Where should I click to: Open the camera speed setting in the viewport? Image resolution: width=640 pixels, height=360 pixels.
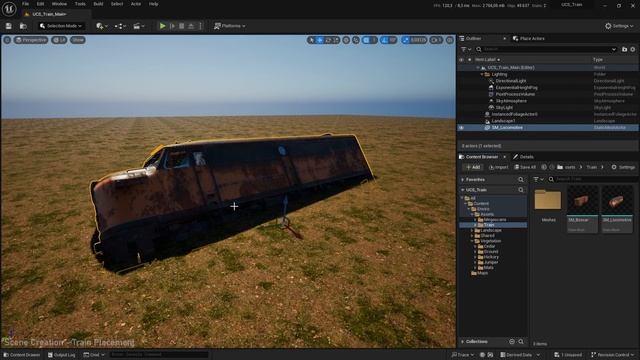pos(436,40)
